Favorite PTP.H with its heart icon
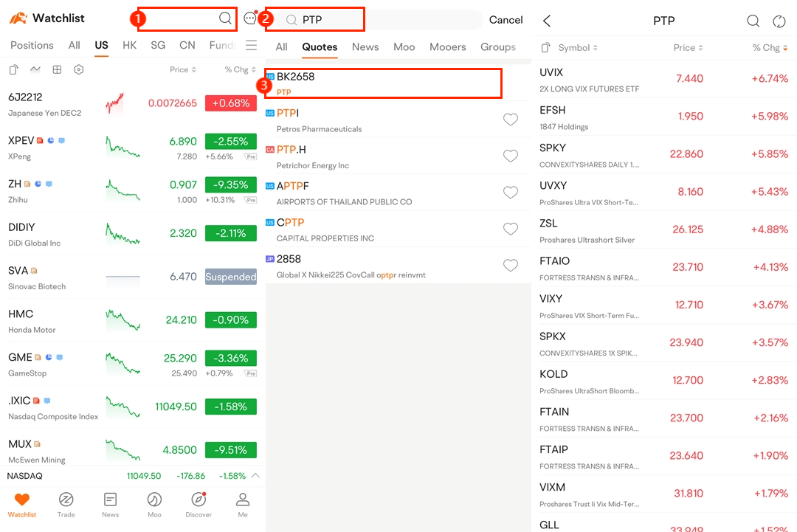The image size is (797, 532). (511, 156)
